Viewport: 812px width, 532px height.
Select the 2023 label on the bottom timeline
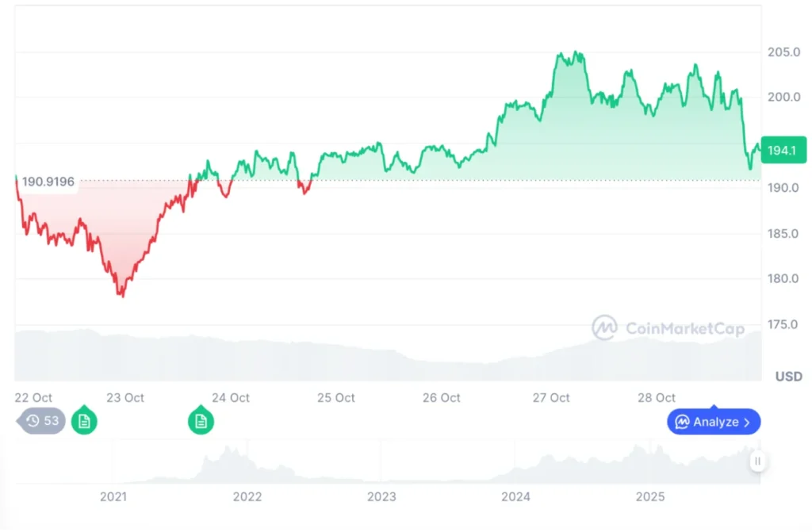coord(382,497)
